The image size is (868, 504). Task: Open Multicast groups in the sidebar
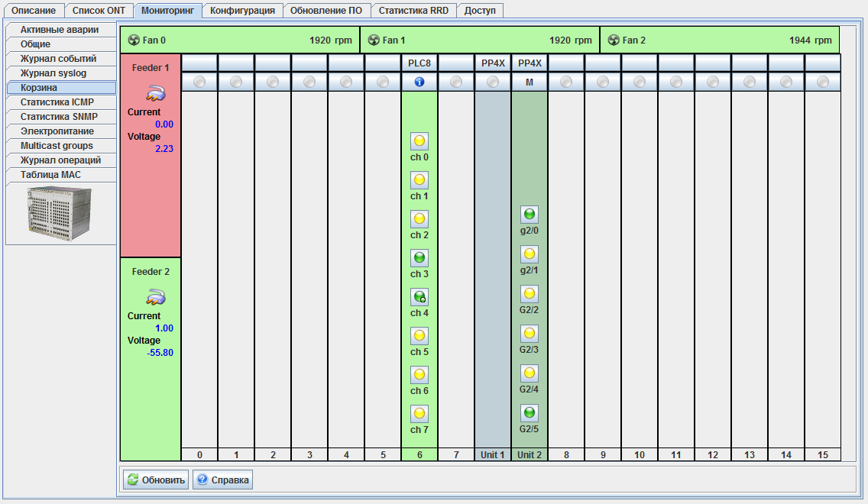click(61, 146)
